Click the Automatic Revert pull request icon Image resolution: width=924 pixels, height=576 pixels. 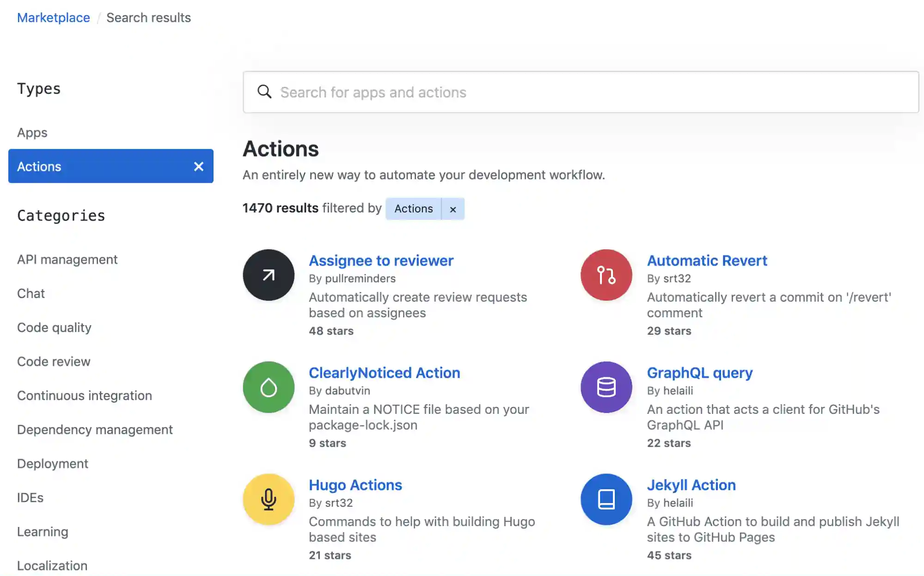click(606, 275)
